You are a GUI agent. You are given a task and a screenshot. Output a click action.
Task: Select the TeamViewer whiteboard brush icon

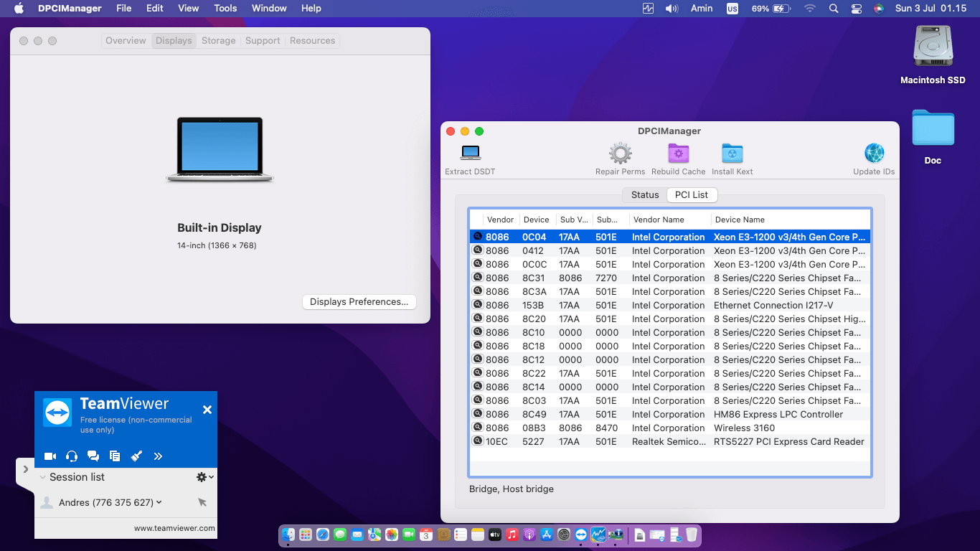click(136, 456)
